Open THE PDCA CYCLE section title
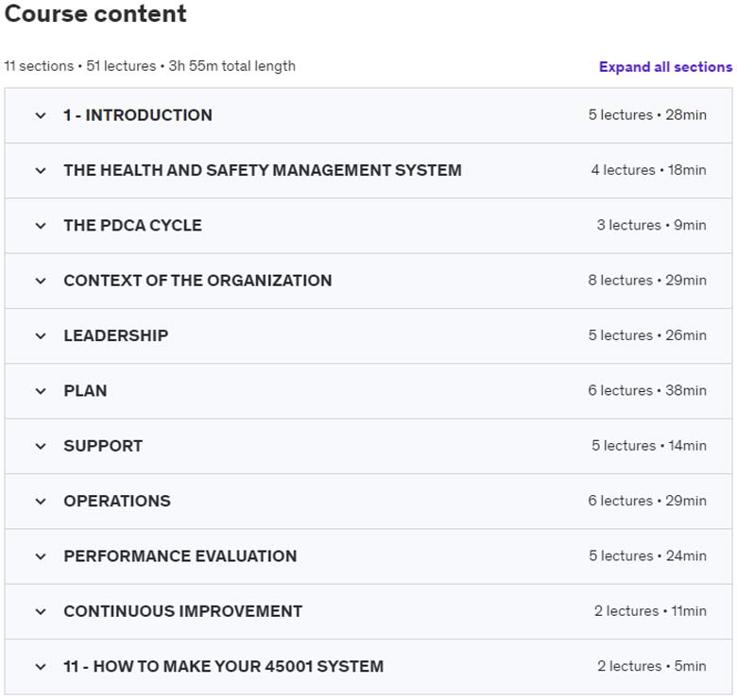This screenshot has width=737, height=700. coord(132,226)
